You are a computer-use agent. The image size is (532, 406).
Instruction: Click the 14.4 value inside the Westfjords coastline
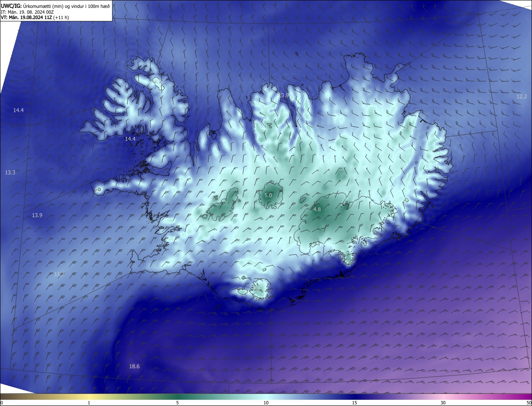coord(131,139)
